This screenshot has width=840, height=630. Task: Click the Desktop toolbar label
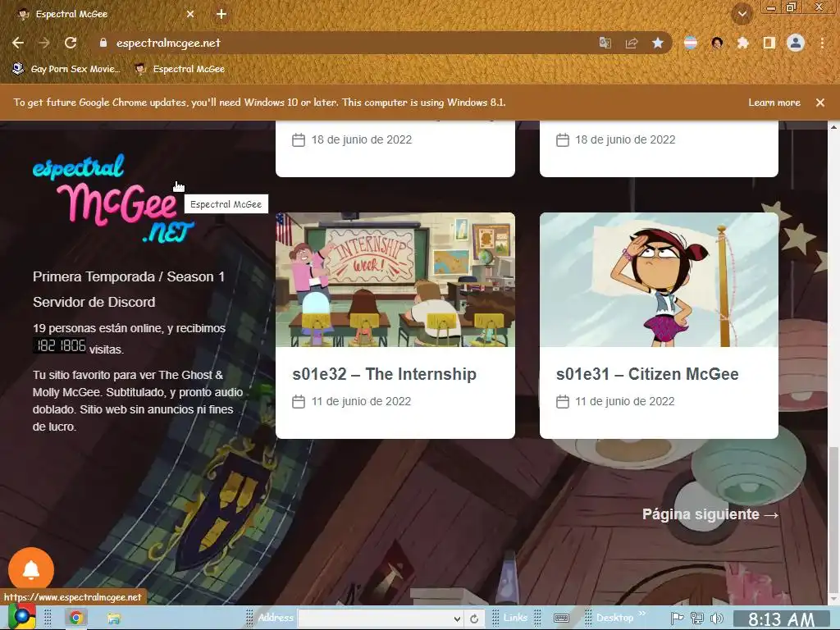614,618
